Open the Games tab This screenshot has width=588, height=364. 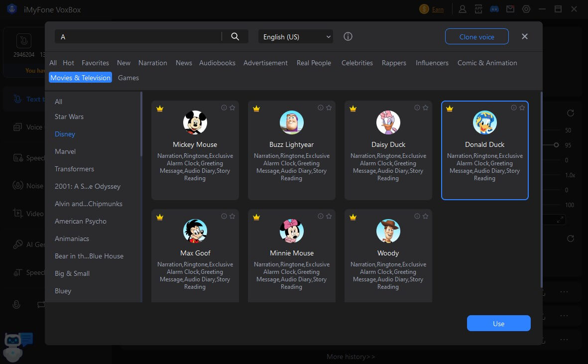coord(128,78)
